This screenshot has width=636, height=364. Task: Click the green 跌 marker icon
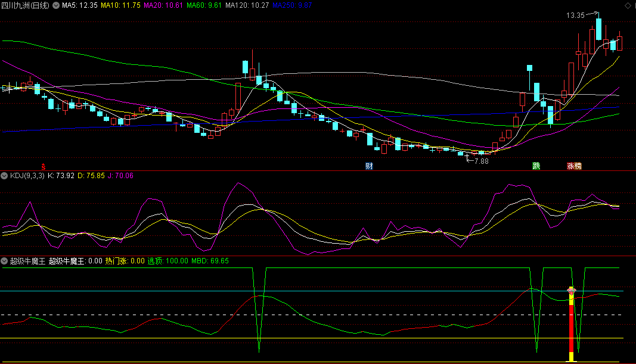click(536, 166)
